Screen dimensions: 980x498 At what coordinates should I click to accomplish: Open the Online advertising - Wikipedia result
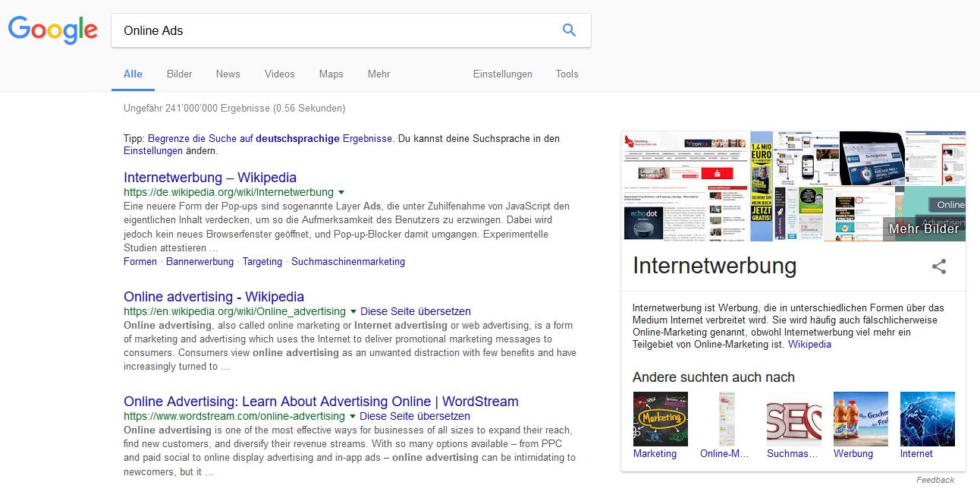pos(214,297)
